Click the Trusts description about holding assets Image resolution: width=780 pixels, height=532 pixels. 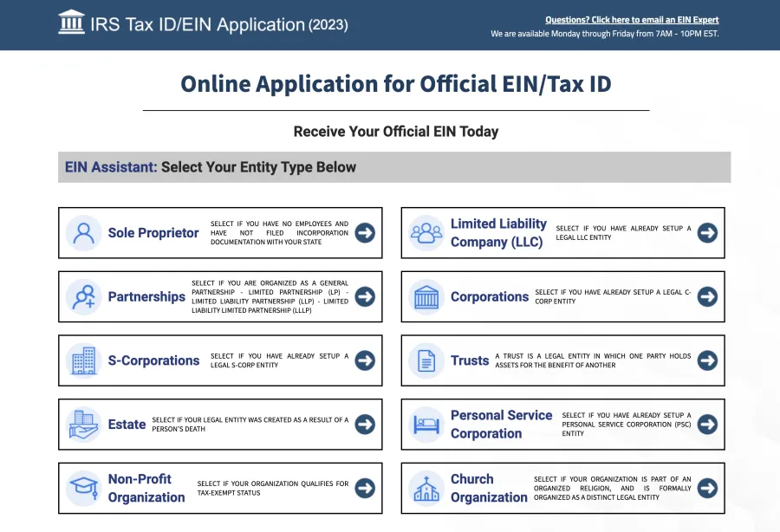click(593, 360)
